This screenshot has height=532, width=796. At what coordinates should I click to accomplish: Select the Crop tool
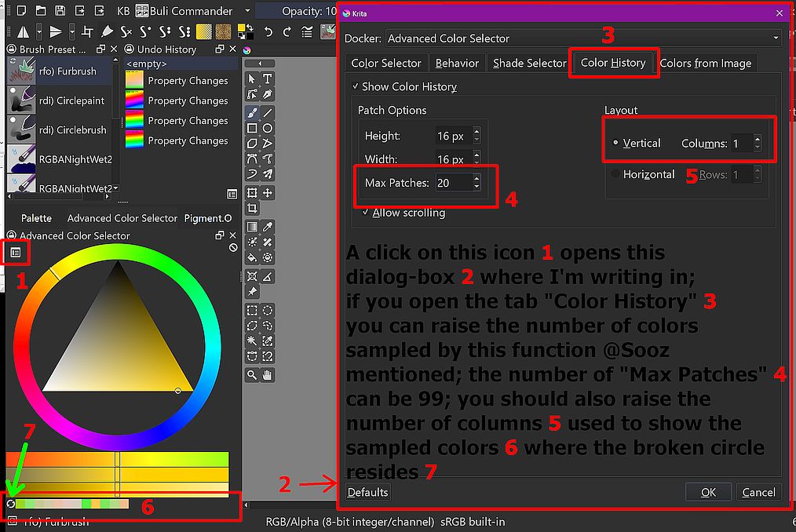(252, 208)
